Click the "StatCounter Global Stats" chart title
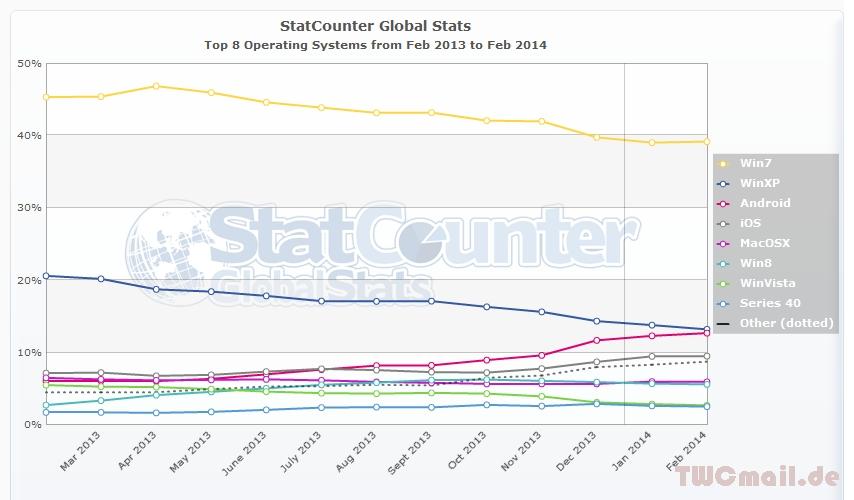This screenshot has height=500, width=854. [x=375, y=26]
